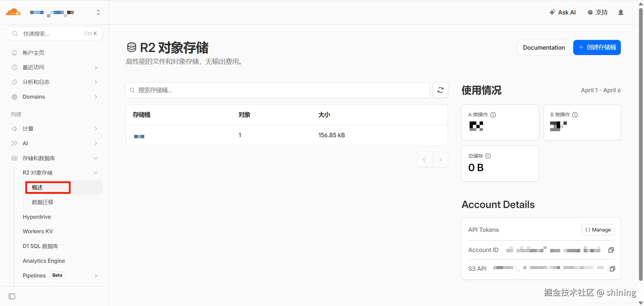Focus the 快速搜索 input field
The width and height of the screenshot is (644, 306).
(x=54, y=34)
